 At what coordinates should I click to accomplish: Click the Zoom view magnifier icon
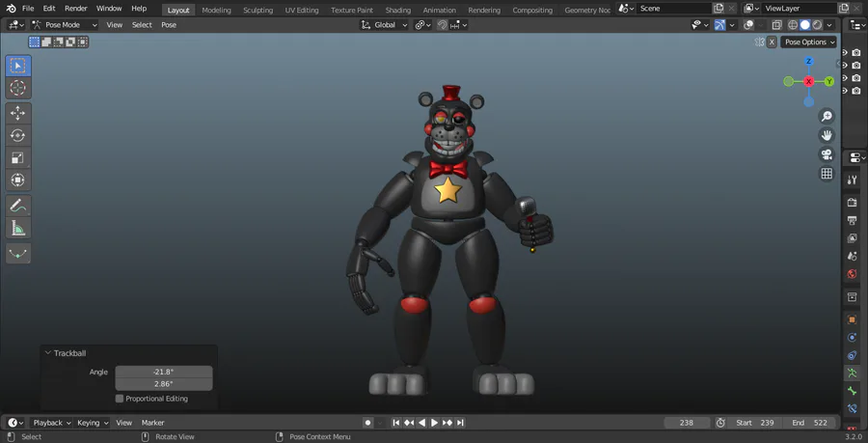pos(827,116)
